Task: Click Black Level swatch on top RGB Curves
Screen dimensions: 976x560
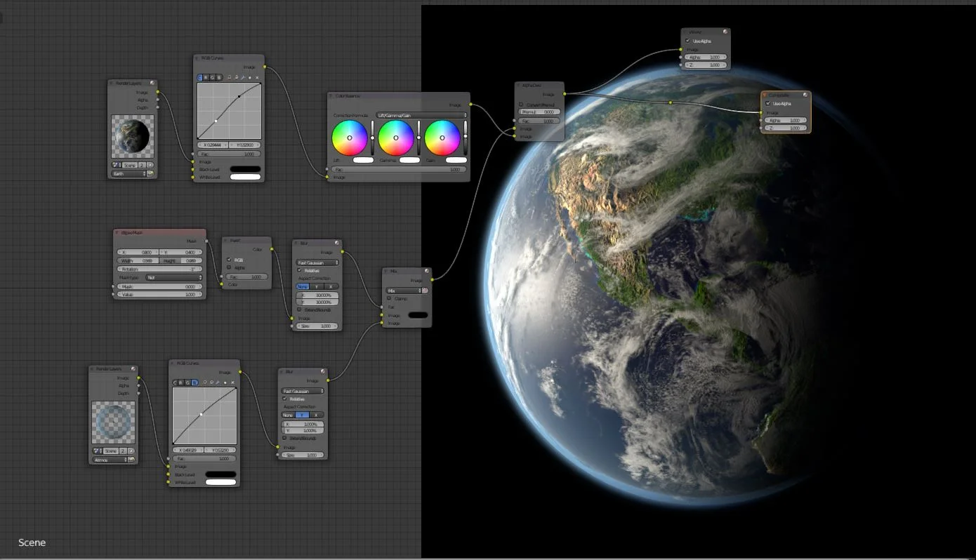Action: click(245, 169)
